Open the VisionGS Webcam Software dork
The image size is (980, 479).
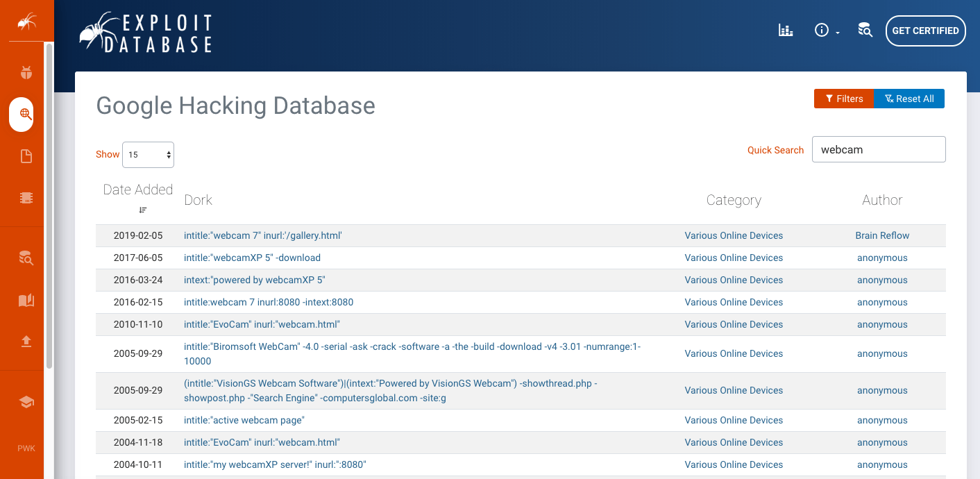pyautogui.click(x=391, y=390)
